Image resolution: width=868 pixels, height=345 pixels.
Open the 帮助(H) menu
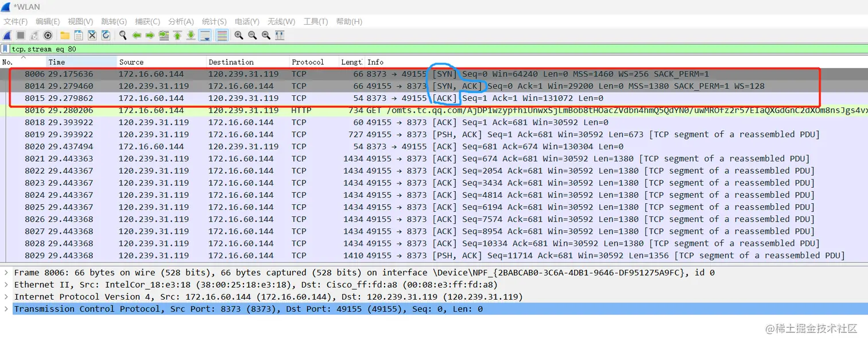pos(349,21)
